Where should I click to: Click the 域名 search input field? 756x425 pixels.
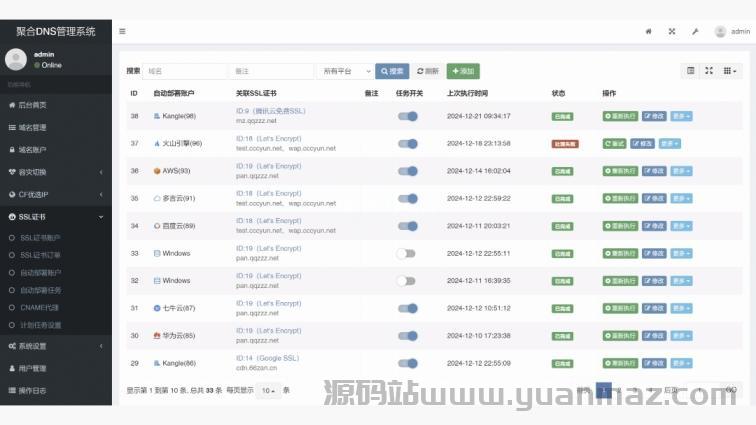click(185, 71)
